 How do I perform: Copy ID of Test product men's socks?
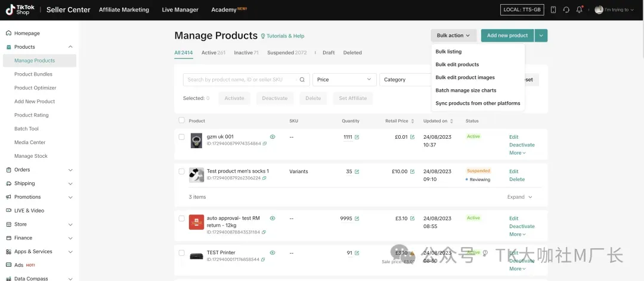click(265, 178)
